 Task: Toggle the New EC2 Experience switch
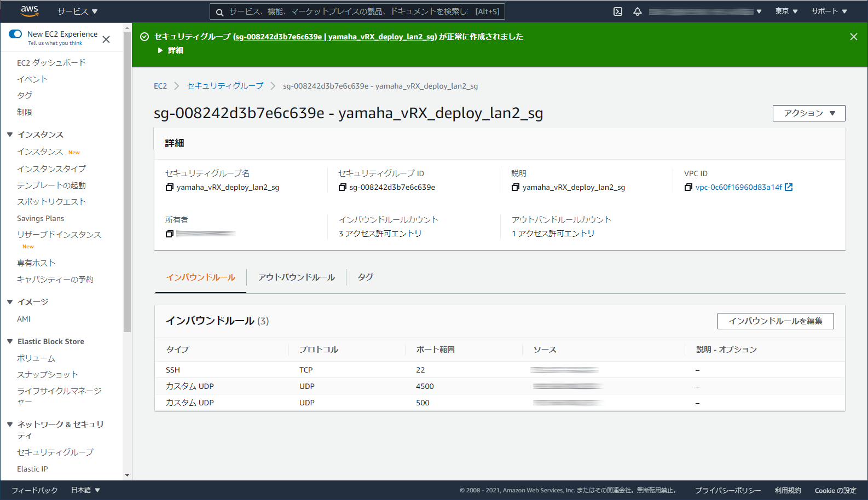[x=15, y=34]
